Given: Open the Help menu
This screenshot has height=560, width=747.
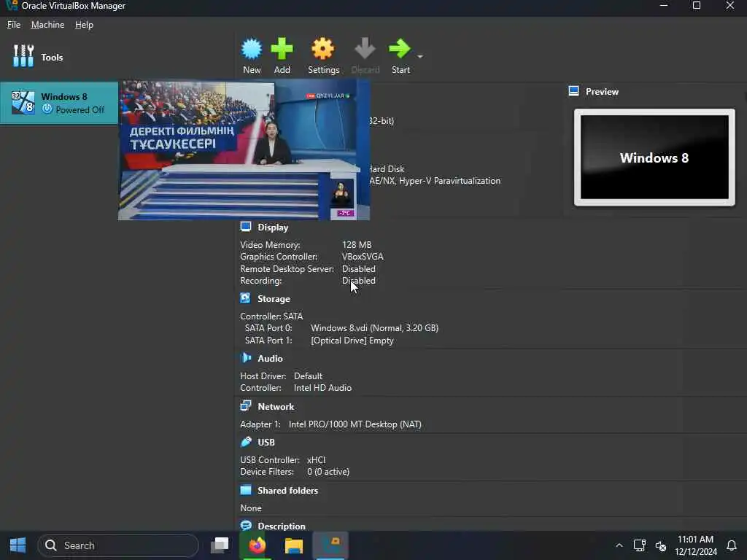Looking at the screenshot, I should (84, 25).
